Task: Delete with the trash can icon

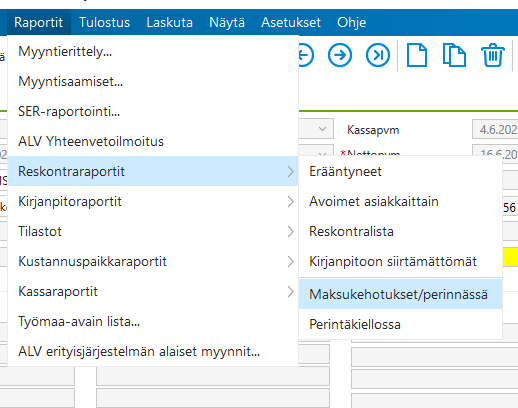Action: [493, 55]
